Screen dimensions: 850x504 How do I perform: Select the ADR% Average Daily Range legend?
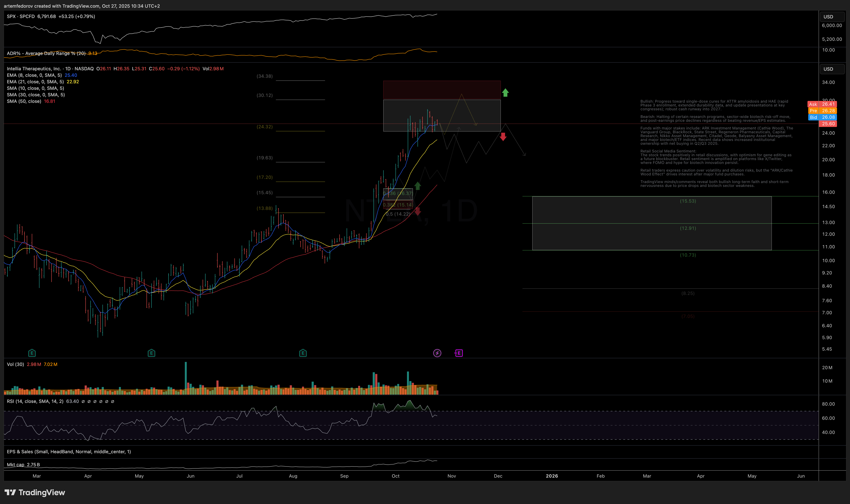46,53
